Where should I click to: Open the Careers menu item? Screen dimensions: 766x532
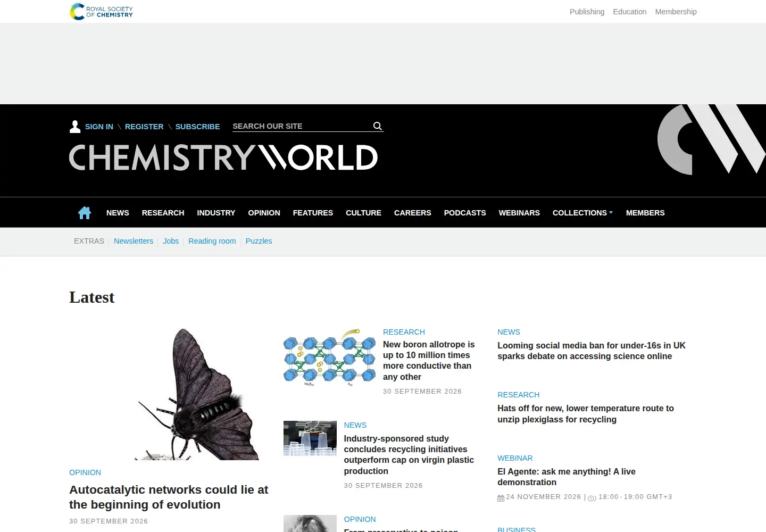412,213
